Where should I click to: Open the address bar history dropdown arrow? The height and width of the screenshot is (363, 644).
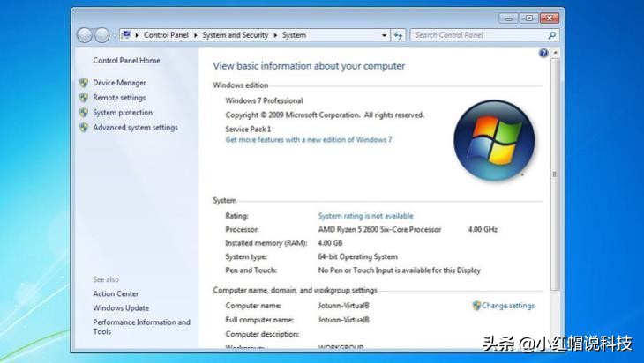[384, 35]
